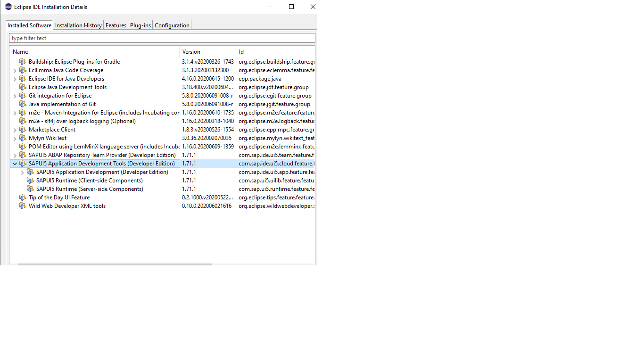Sort by the Id column header
The image size is (644, 362).
[275, 52]
